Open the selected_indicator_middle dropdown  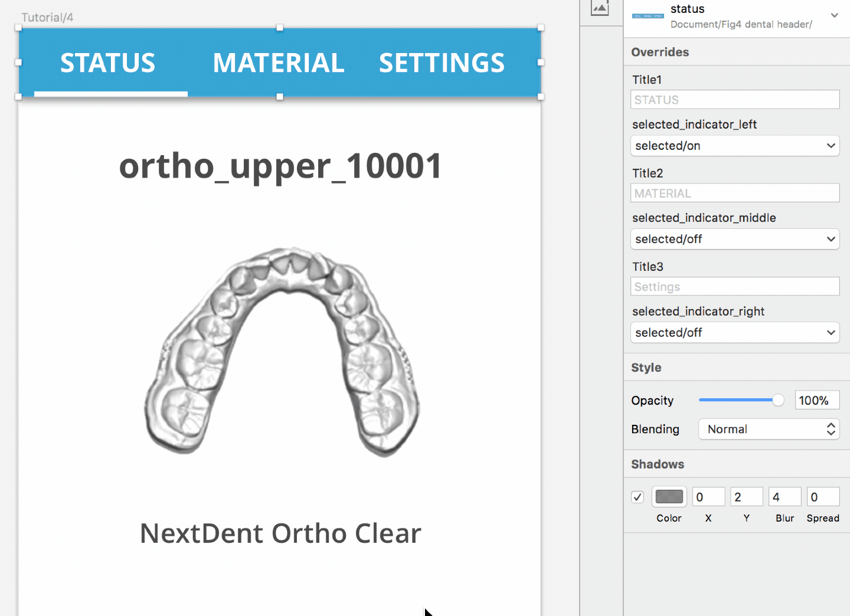click(x=735, y=239)
